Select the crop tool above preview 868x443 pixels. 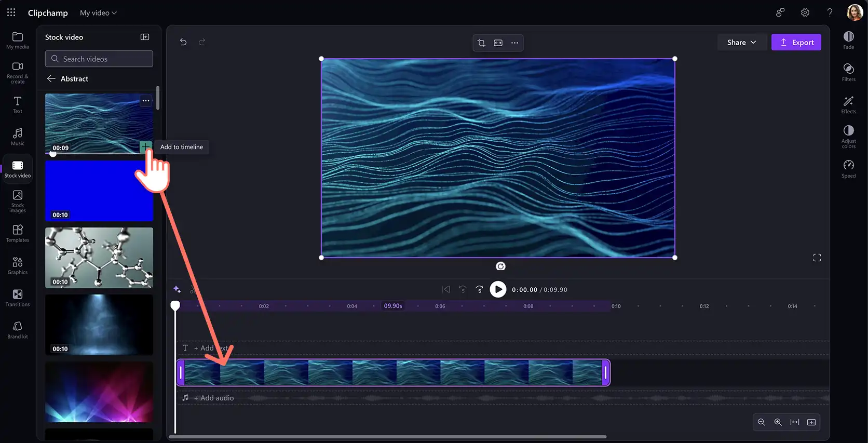tap(481, 43)
